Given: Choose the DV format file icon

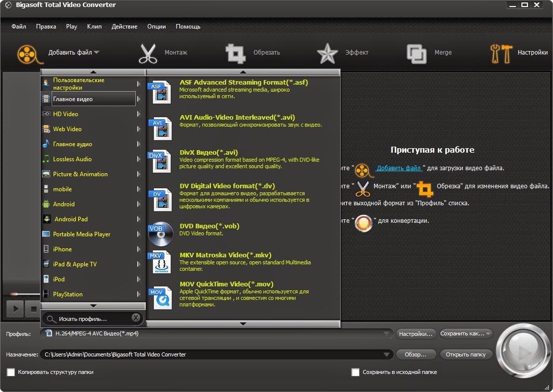Looking at the screenshot, I should pyautogui.click(x=160, y=200).
